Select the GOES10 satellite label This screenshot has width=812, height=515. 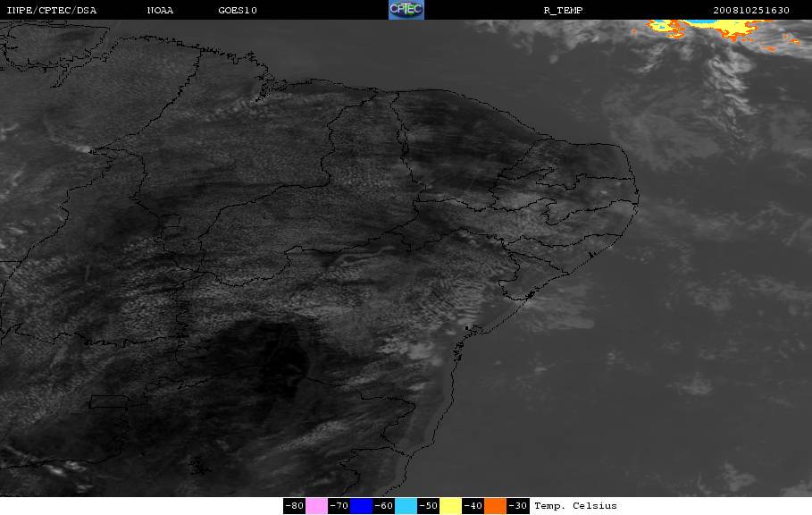pyautogui.click(x=238, y=11)
